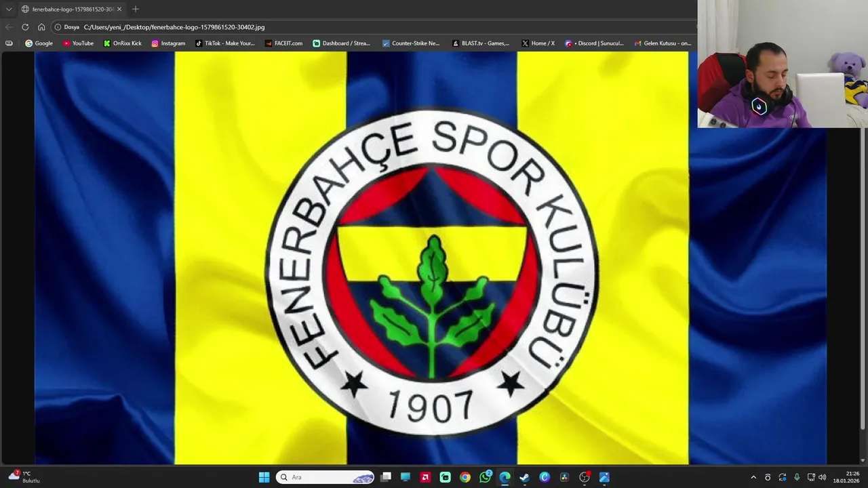Open the BLAST.tv bookmark
Screen dimensions: 868x488
click(x=481, y=43)
